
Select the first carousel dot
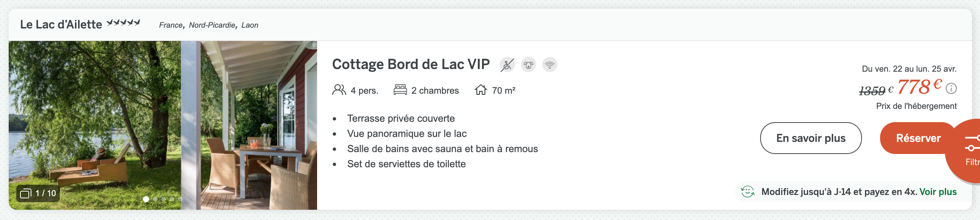pos(146,199)
